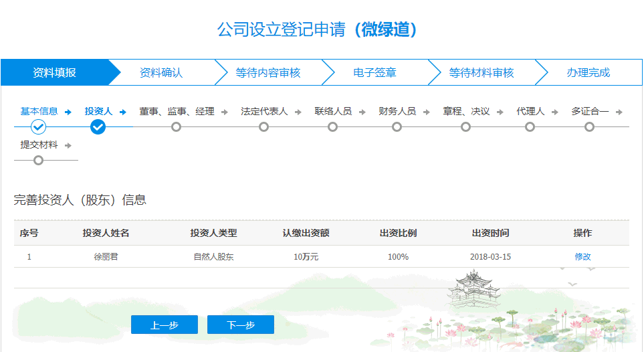Click the 代理人 step circle marker
Screen dimensions: 644x352
pos(530,127)
